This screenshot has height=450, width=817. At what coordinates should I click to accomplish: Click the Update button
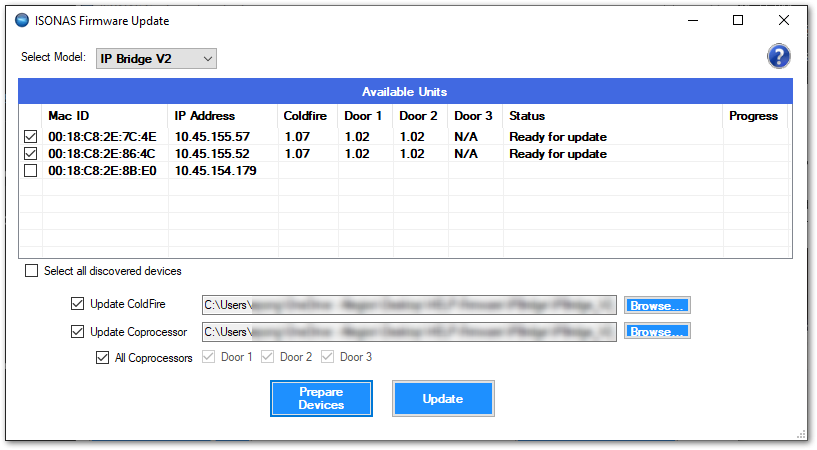[443, 398]
